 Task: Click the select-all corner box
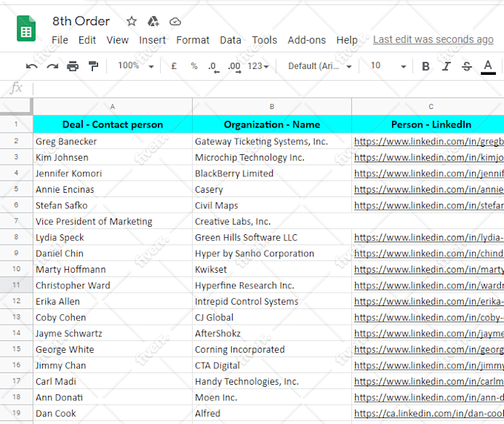pyautogui.click(x=16, y=107)
